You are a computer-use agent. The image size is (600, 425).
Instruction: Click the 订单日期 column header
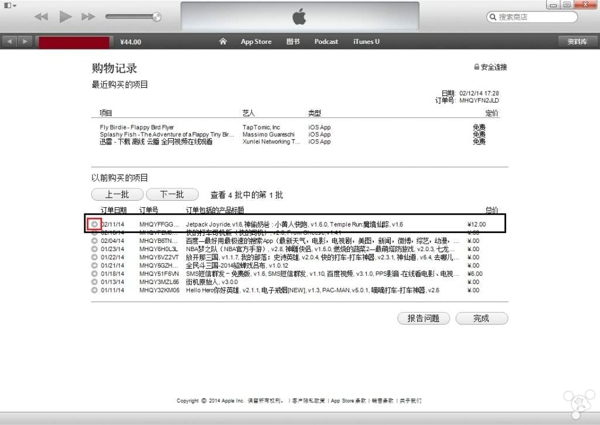114,210
